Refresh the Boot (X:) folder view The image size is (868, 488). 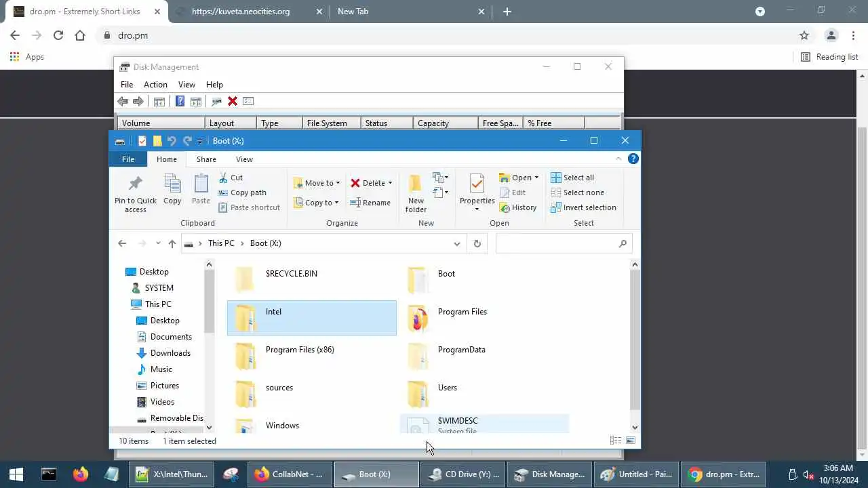point(477,243)
